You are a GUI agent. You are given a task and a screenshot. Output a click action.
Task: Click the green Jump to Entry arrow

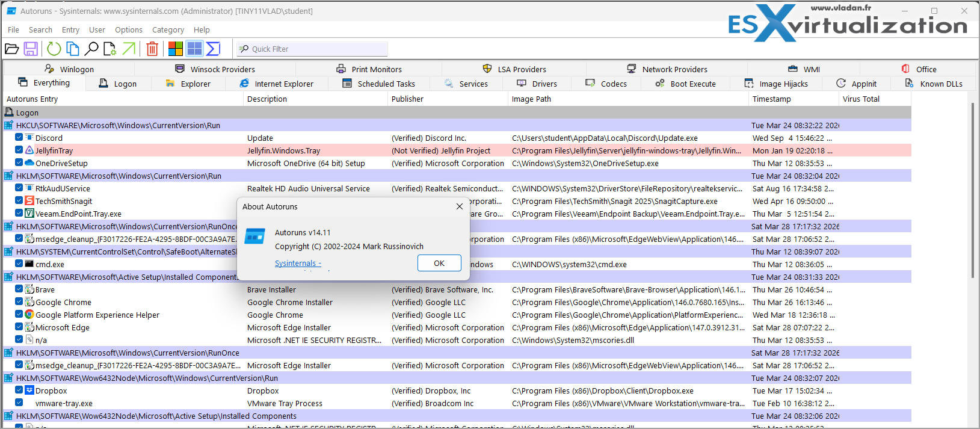coord(129,49)
